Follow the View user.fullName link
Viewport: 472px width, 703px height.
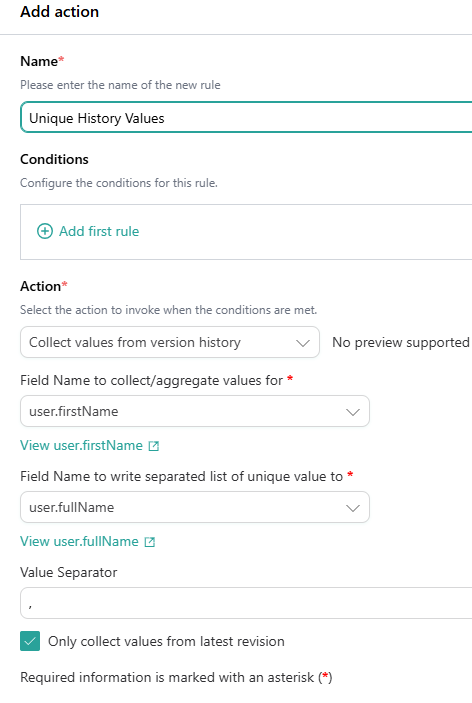point(79,541)
